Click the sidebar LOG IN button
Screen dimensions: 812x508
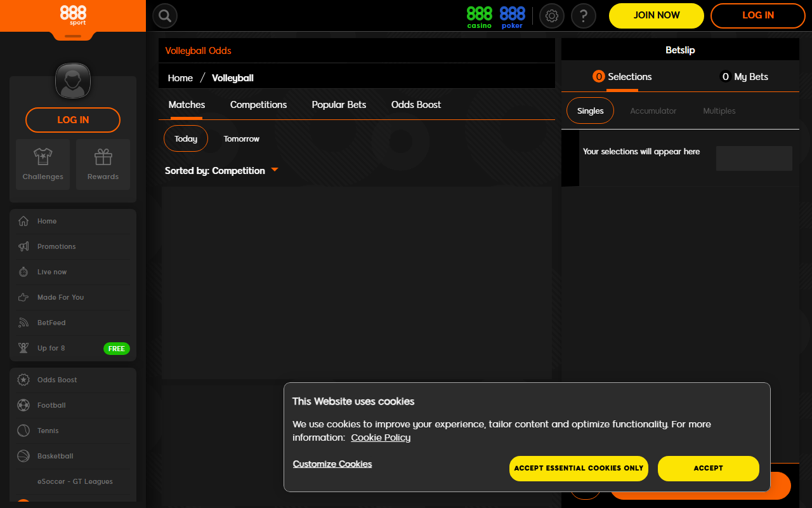click(73, 120)
